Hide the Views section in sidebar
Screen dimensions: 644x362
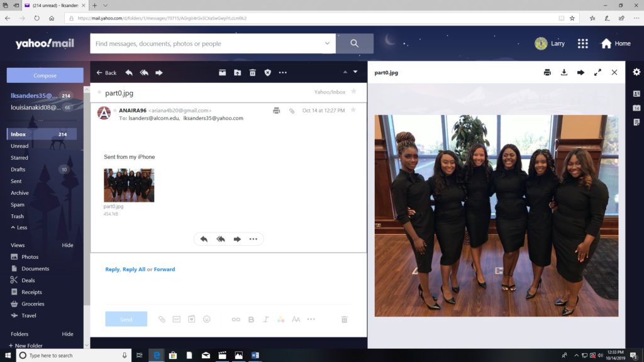67,245
